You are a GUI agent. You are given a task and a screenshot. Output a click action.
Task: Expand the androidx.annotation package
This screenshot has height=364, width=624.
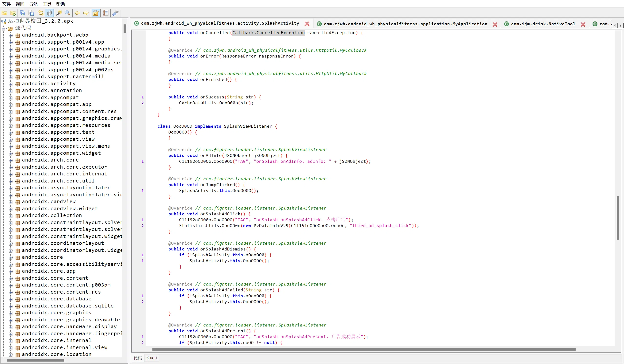(x=11, y=91)
